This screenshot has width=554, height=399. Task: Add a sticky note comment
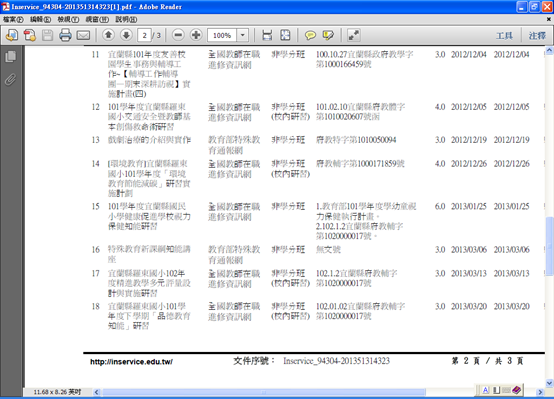310,35
